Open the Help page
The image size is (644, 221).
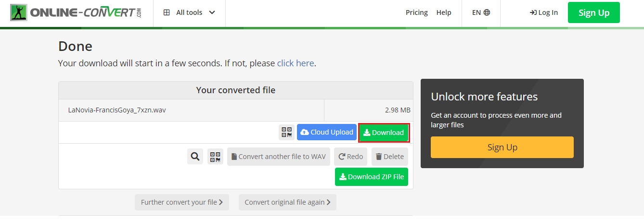443,12
